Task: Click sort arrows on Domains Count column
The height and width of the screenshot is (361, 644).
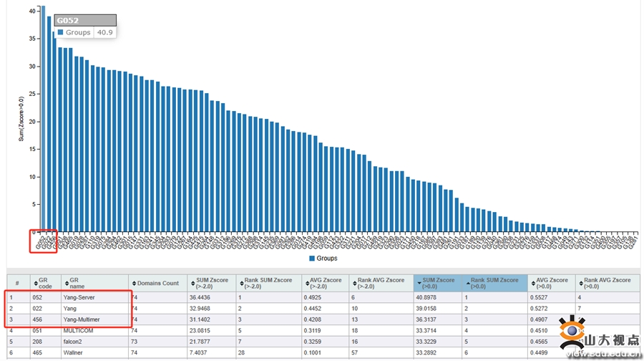Action: click(134, 284)
